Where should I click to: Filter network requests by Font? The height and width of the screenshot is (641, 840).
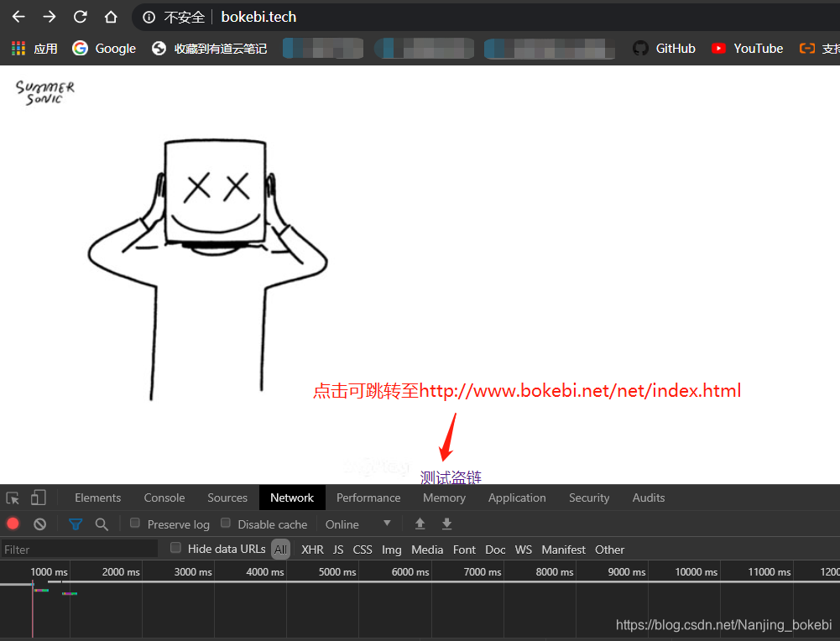(x=464, y=550)
